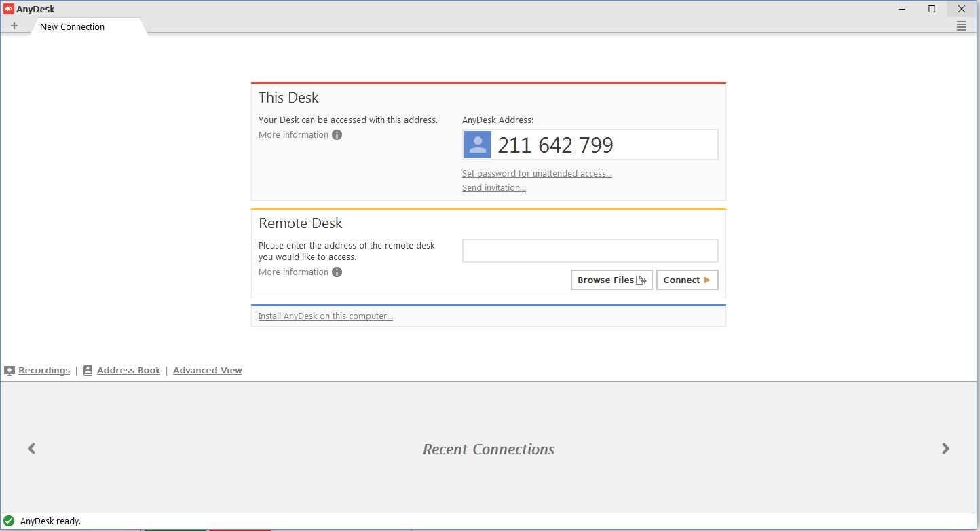Click the Address Book icon
Viewport: 980px width, 531px height.
[88, 371]
